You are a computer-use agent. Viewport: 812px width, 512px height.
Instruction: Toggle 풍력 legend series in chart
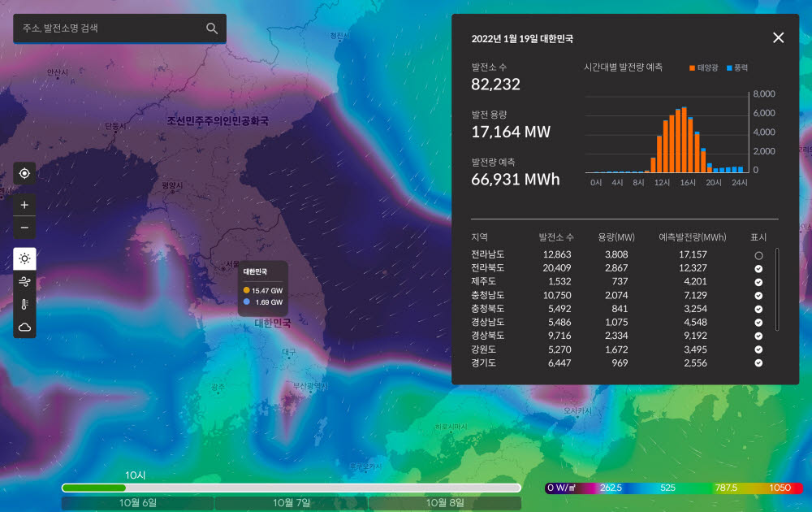(737, 67)
